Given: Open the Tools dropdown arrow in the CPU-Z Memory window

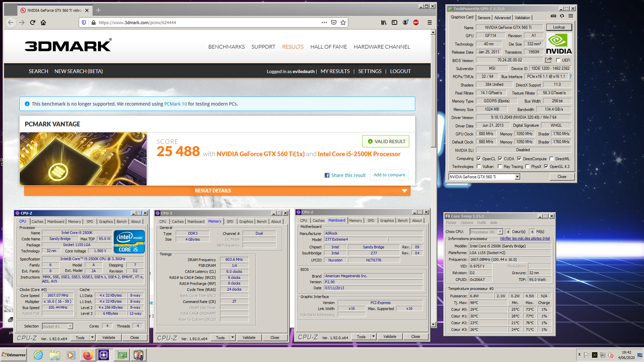Looking at the screenshot, I should (232, 338).
